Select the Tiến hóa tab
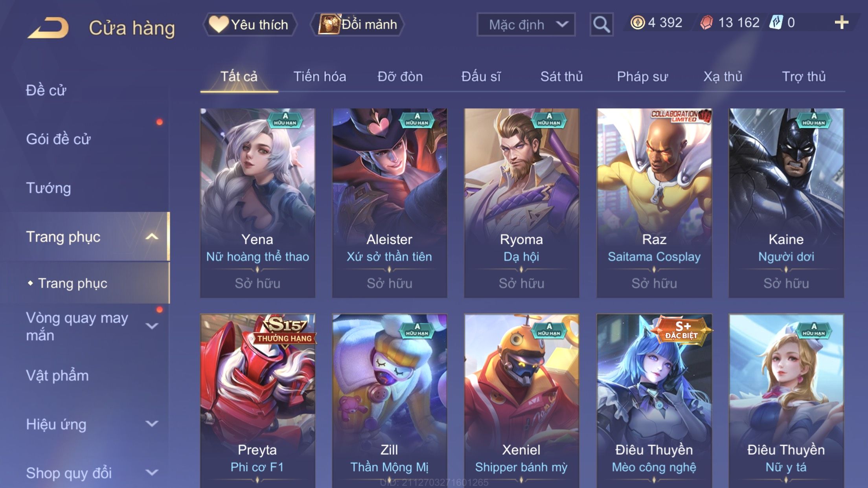Screen dimensions: 868x488 click(x=320, y=76)
